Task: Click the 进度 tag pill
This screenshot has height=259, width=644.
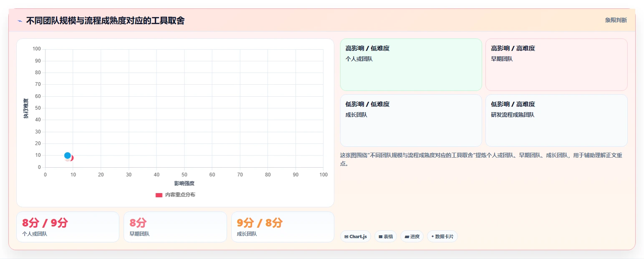Action: point(412,236)
